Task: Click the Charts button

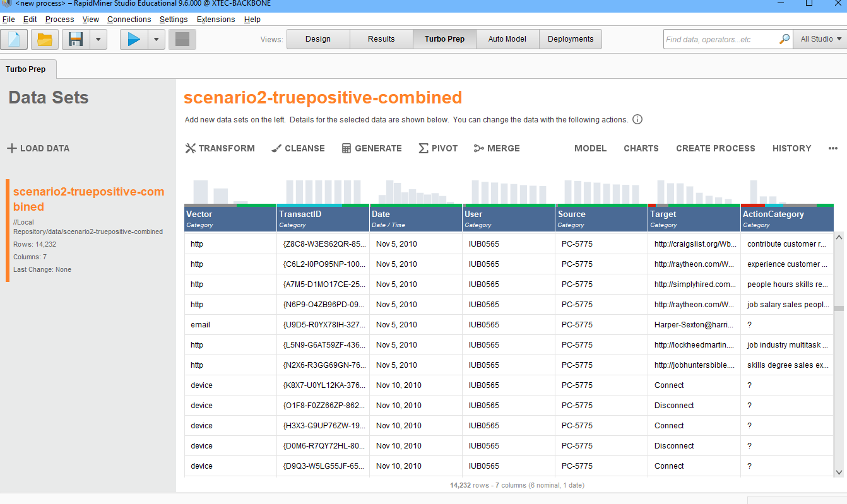Action: pyautogui.click(x=641, y=148)
